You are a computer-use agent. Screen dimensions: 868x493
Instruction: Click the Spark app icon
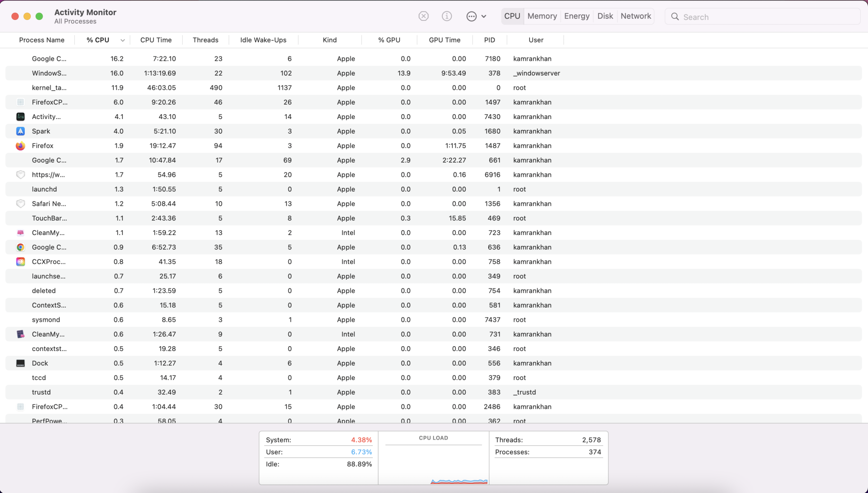point(20,131)
